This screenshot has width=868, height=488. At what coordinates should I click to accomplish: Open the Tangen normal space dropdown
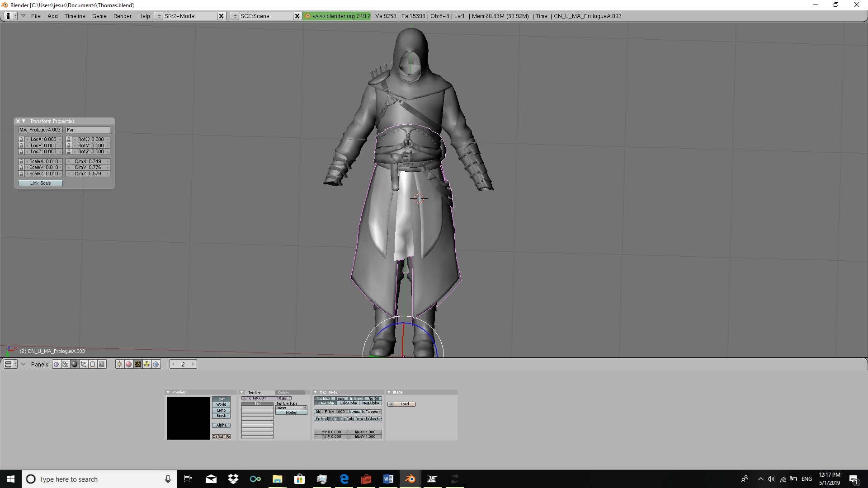(373, 412)
